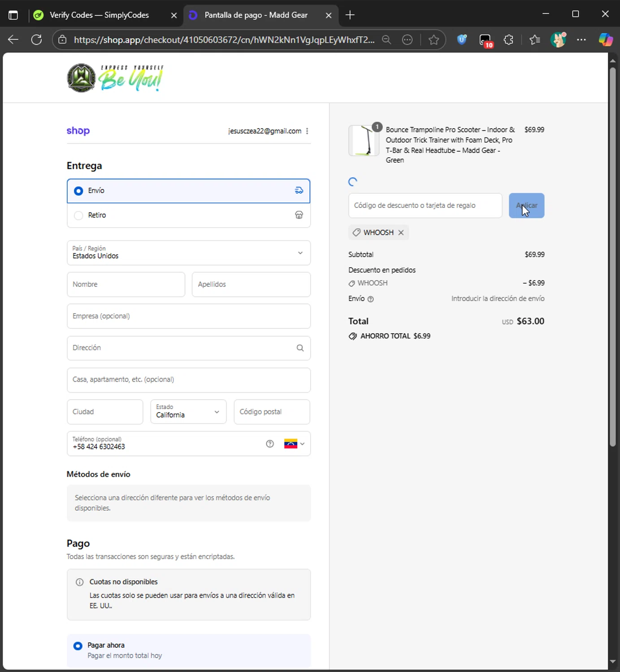Select the Retiro pickup option
Image resolution: width=620 pixels, height=672 pixels.
point(188,215)
